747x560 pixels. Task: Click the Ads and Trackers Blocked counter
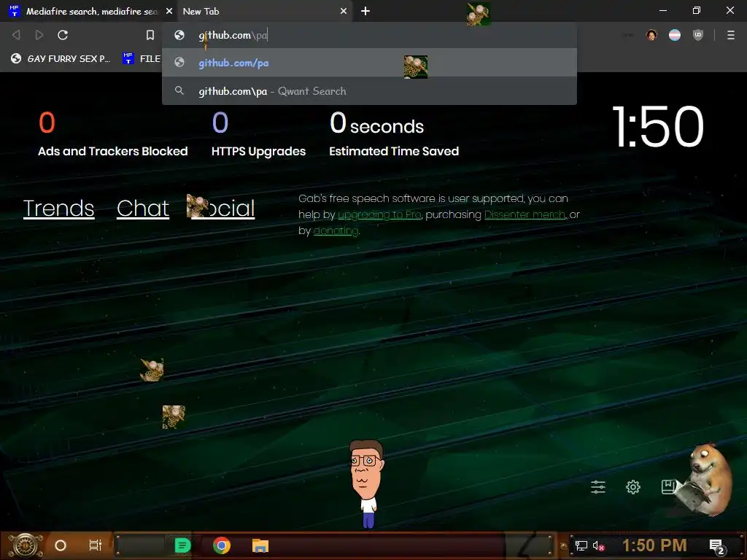[x=112, y=134]
